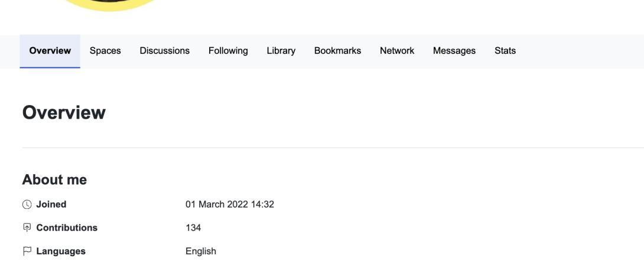
Task: Click the clock icon beside Joined
Action: point(27,205)
